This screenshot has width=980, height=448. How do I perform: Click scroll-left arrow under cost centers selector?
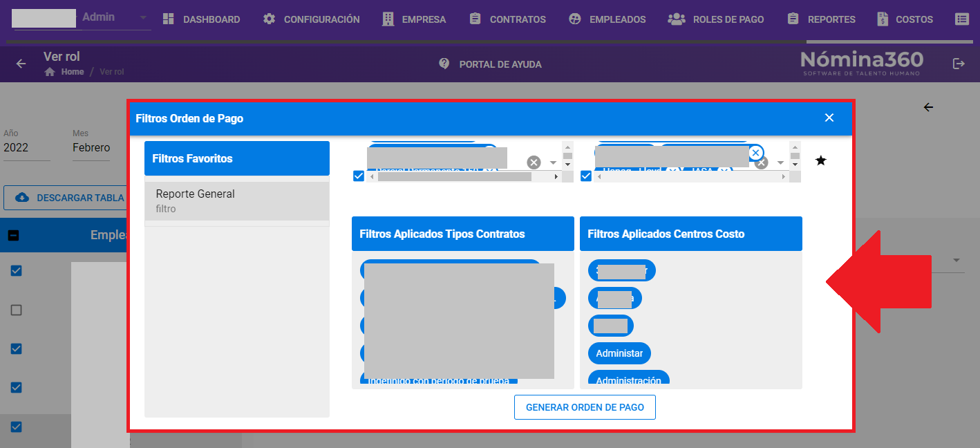click(599, 177)
